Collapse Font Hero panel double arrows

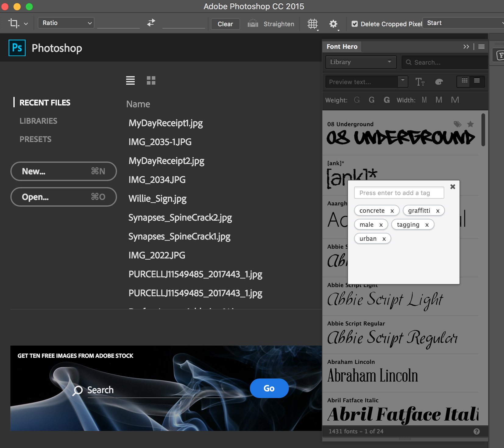pyautogui.click(x=466, y=47)
